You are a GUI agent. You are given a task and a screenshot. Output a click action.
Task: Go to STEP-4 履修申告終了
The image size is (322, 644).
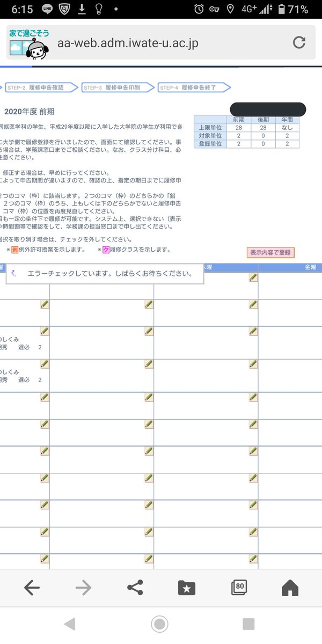point(193,87)
